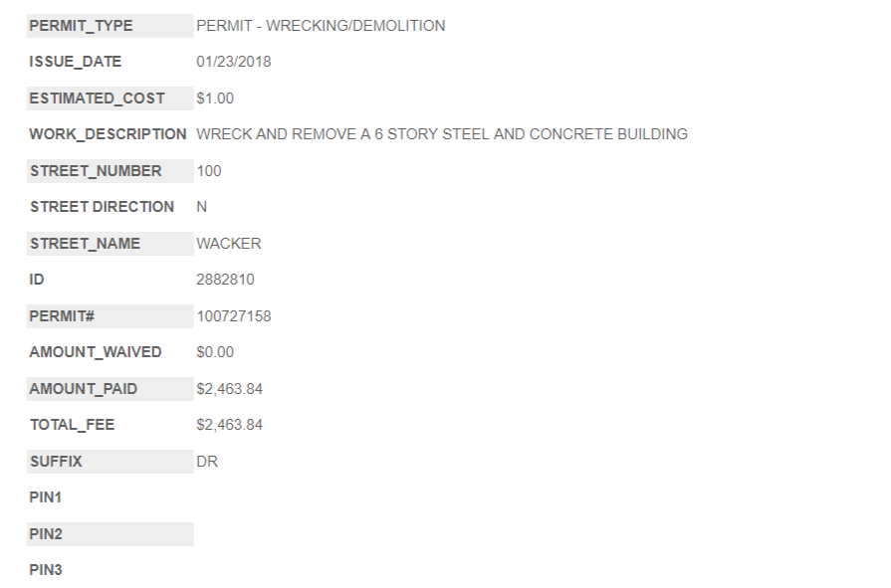
Task: Click the street number value 100
Action: (x=209, y=171)
